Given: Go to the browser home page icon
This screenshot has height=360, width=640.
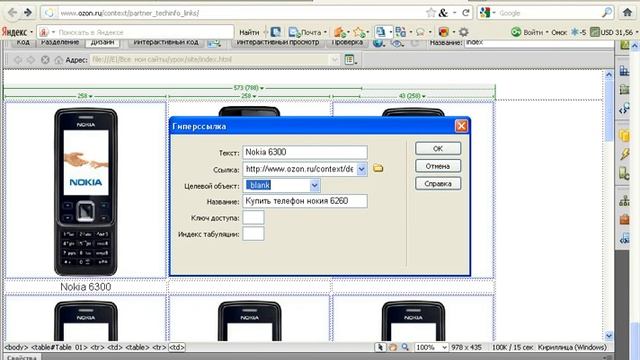Looking at the screenshot, I should [627, 12].
